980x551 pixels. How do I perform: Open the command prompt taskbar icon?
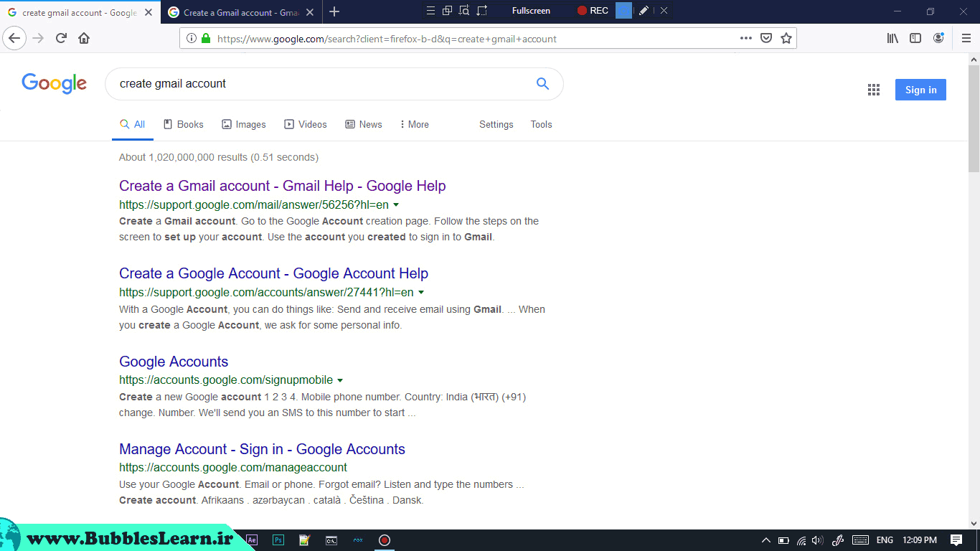(x=331, y=540)
